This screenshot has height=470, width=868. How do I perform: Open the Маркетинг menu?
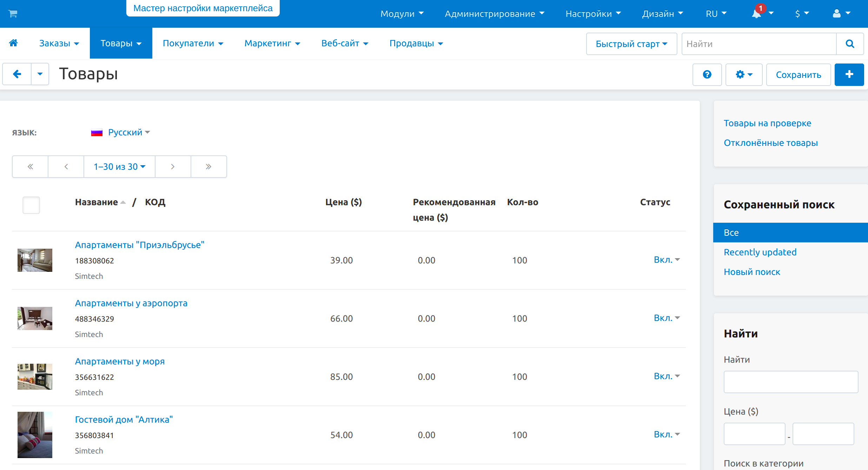point(272,43)
